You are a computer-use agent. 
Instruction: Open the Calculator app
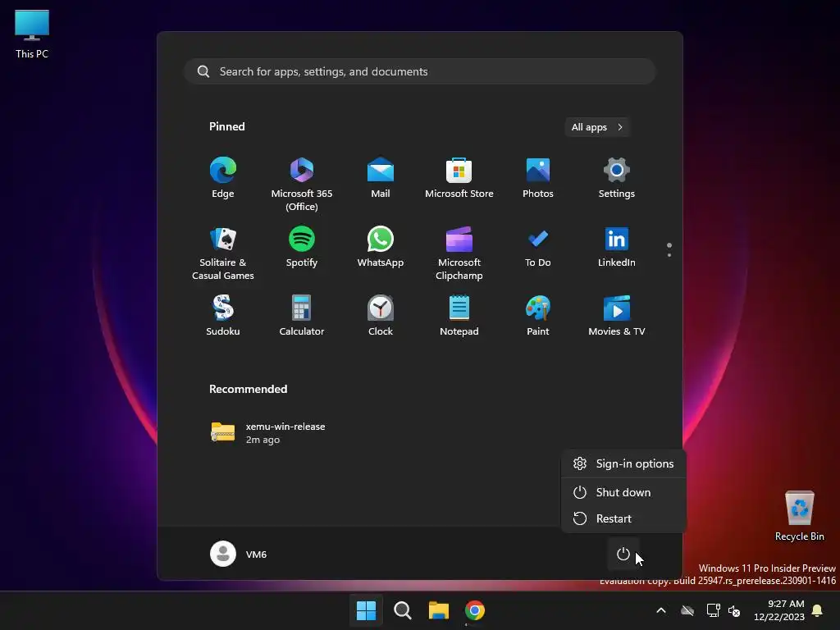(302, 316)
